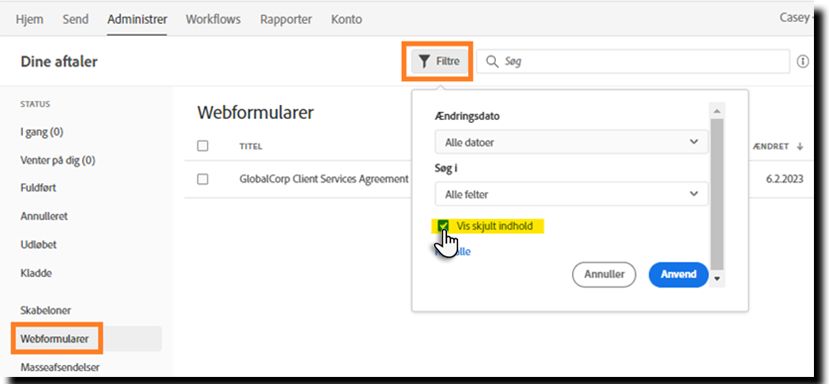Expand the Søg i Alle felter dropdown

(572, 194)
